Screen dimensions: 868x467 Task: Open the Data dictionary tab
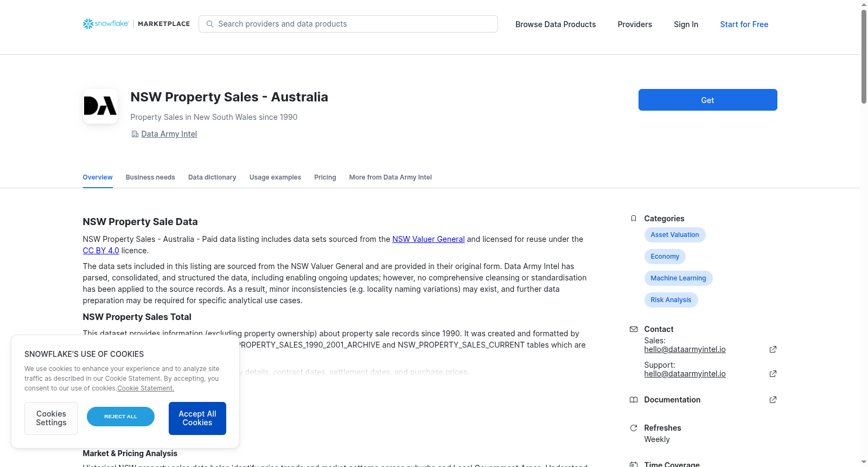point(212,177)
